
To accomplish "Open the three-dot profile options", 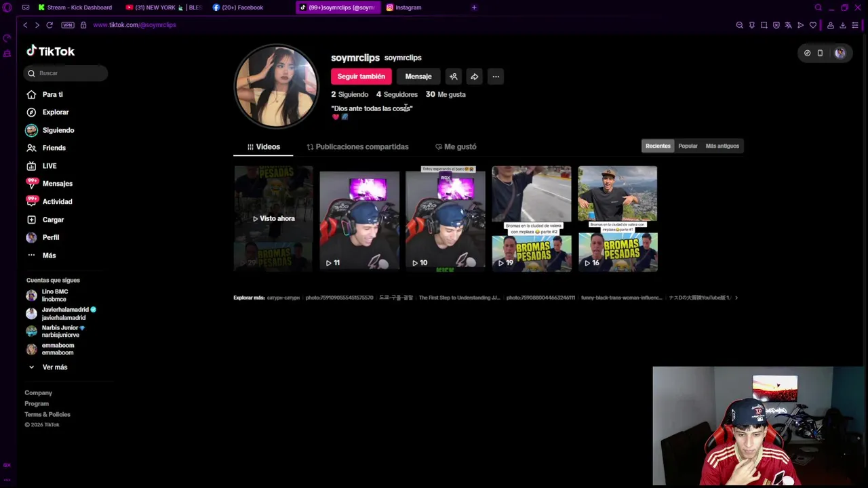I will (496, 77).
